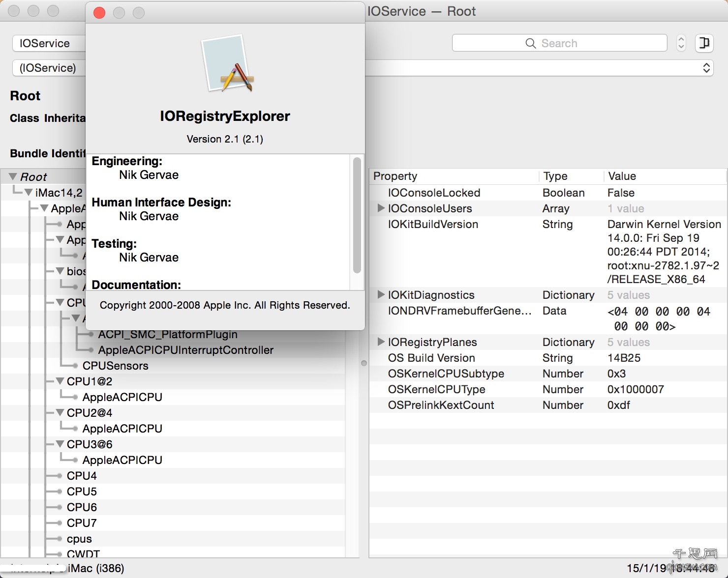728x578 pixels.
Task: Click the search magnifier icon
Action: pyautogui.click(x=530, y=43)
